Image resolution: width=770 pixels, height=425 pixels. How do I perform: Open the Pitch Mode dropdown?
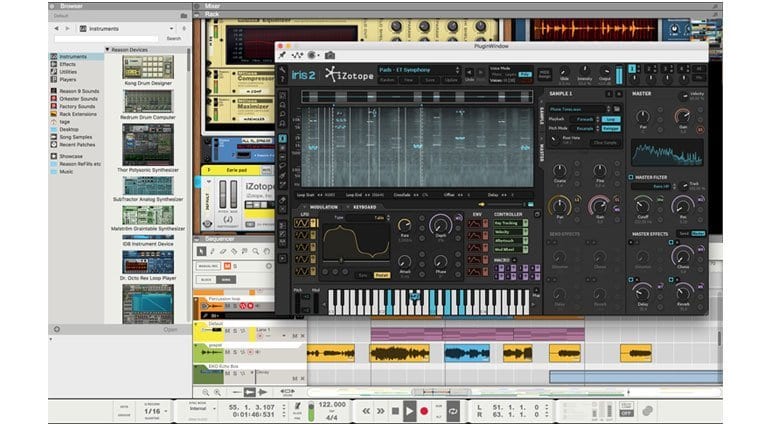pos(585,129)
